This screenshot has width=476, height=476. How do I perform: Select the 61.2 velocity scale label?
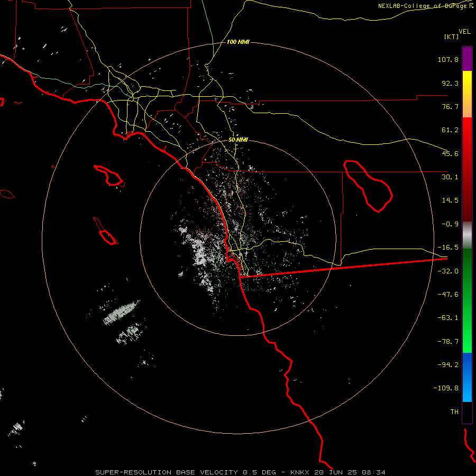coord(450,130)
